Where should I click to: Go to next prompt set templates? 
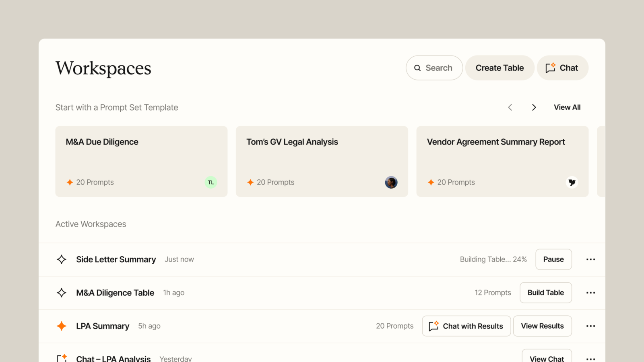click(x=534, y=107)
